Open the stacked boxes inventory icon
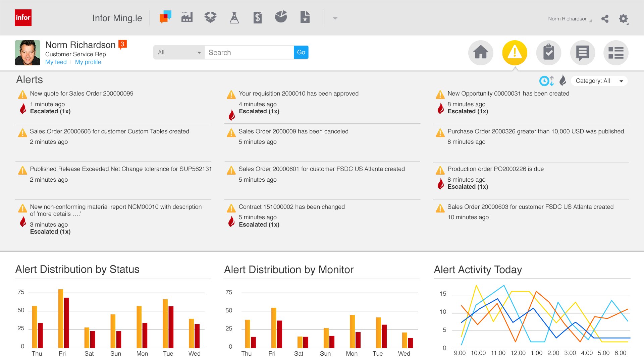This screenshot has width=644, height=362. pos(210,17)
